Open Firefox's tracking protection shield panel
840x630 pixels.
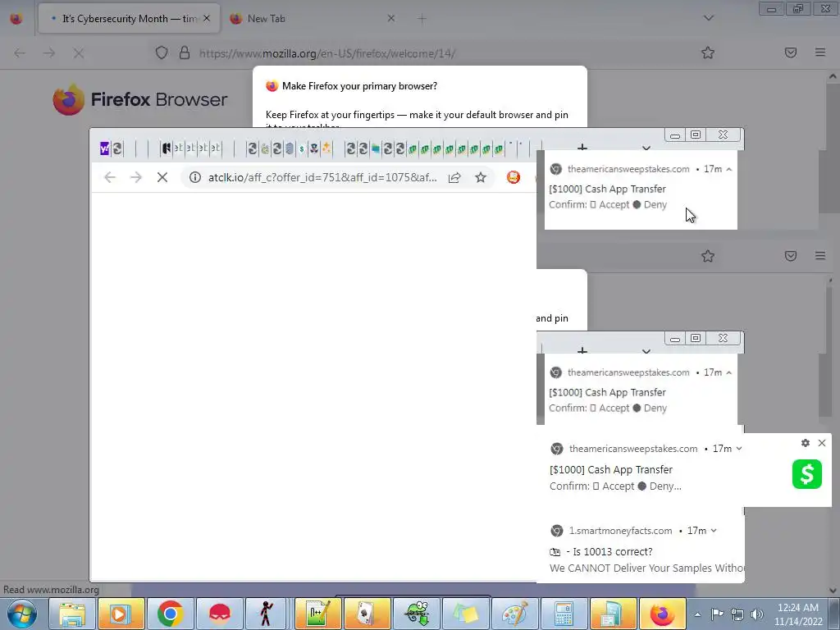(x=162, y=53)
